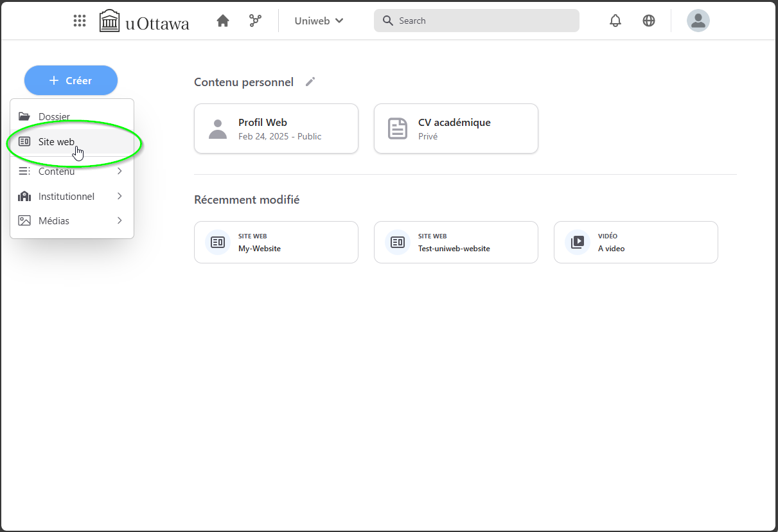
Task: Click the pencil edit icon beside Contenu personnel
Action: coord(310,82)
